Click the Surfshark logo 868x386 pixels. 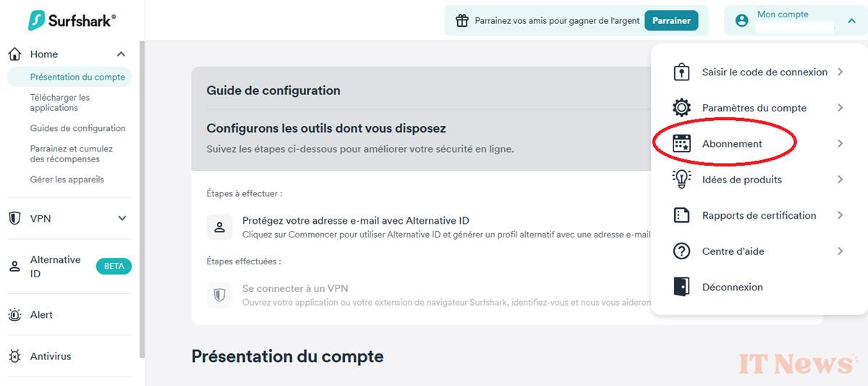(72, 20)
